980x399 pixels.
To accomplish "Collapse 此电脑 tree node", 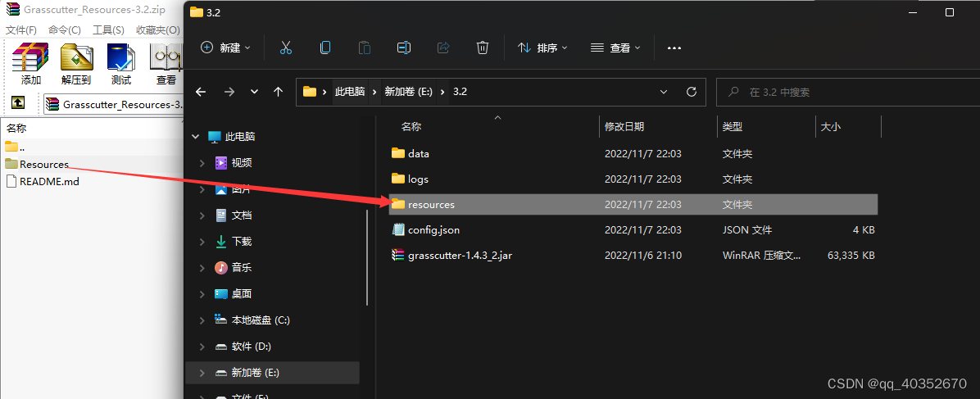I will 197,136.
